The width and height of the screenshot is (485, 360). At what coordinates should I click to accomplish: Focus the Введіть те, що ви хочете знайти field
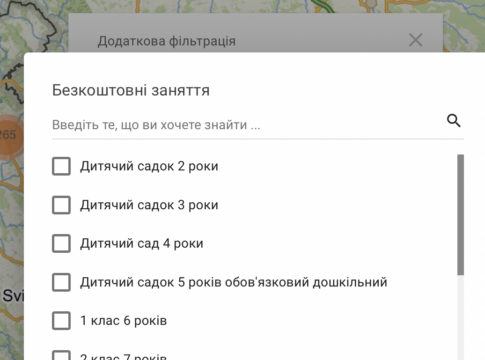point(247,125)
